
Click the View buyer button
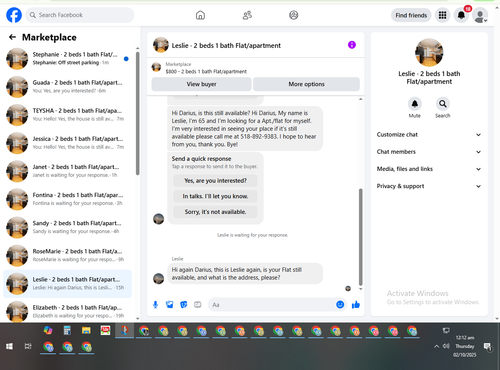(201, 84)
